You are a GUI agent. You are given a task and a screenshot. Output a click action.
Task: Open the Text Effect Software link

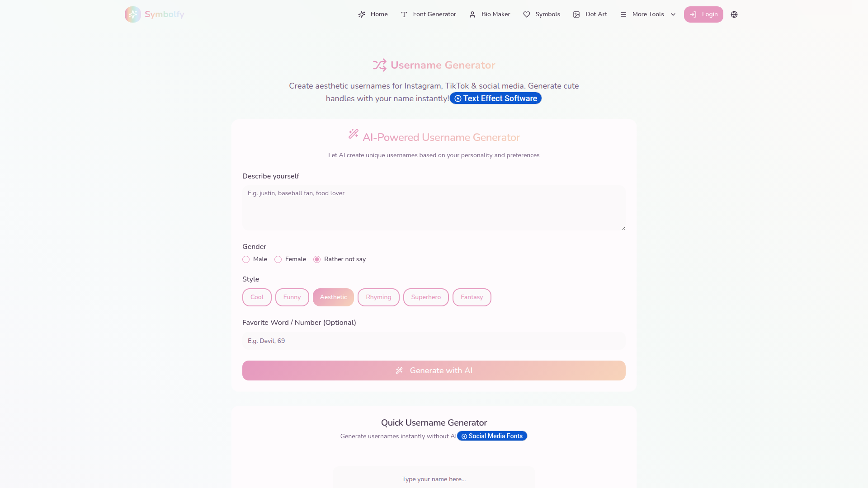[x=495, y=99]
